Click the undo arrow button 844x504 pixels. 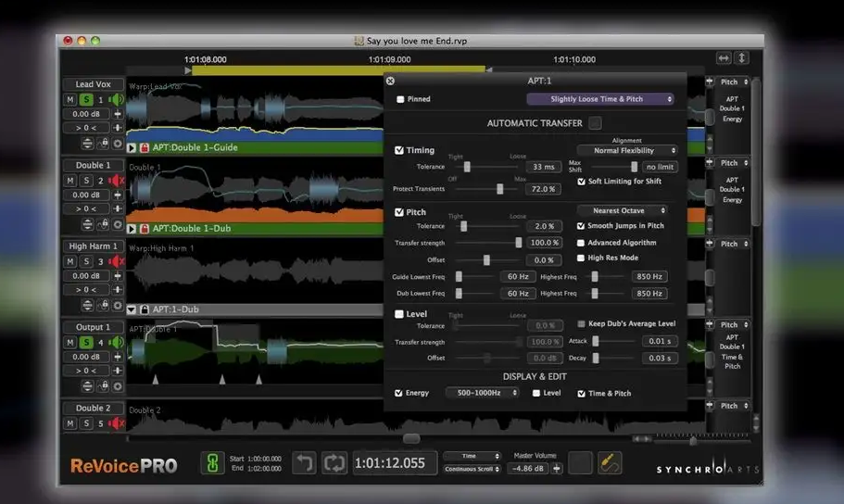tap(305, 463)
